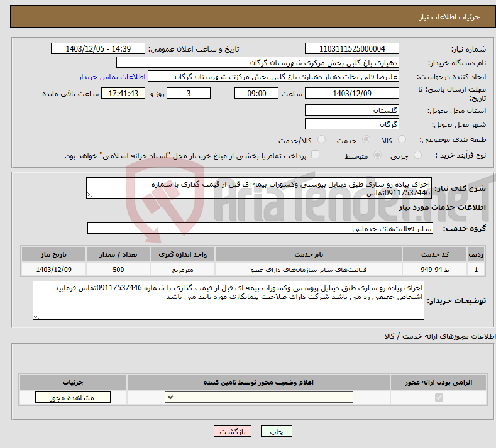This screenshot has width=496, height=448.
Task: Click the service code cell ط-94-949
Action: [x=435, y=270]
